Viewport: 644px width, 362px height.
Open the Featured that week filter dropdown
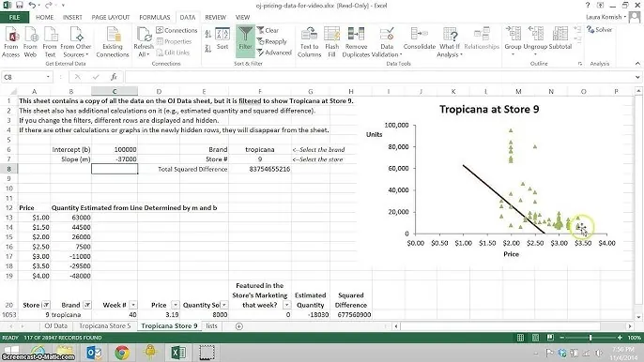(286, 305)
